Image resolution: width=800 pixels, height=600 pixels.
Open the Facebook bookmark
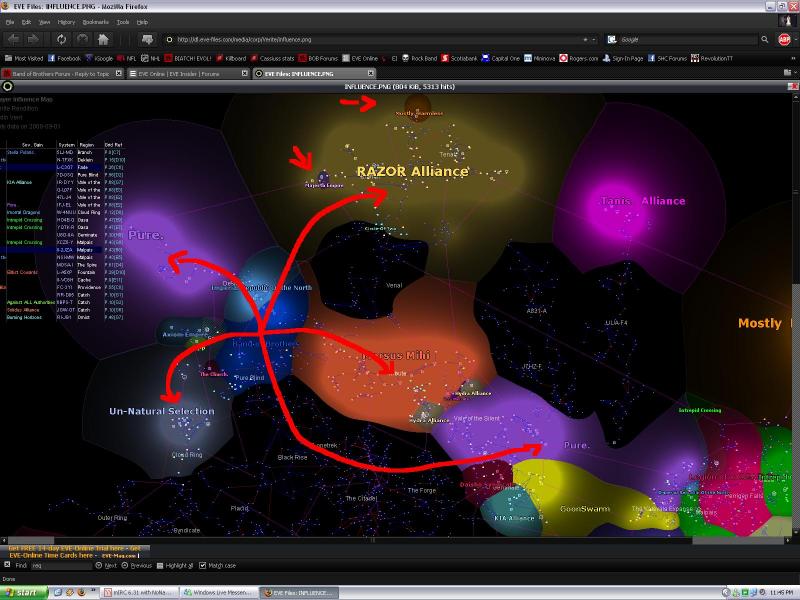[64, 58]
